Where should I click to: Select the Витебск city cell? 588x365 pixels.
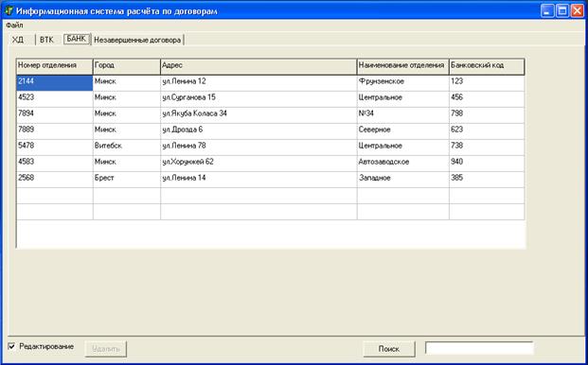click(x=127, y=148)
